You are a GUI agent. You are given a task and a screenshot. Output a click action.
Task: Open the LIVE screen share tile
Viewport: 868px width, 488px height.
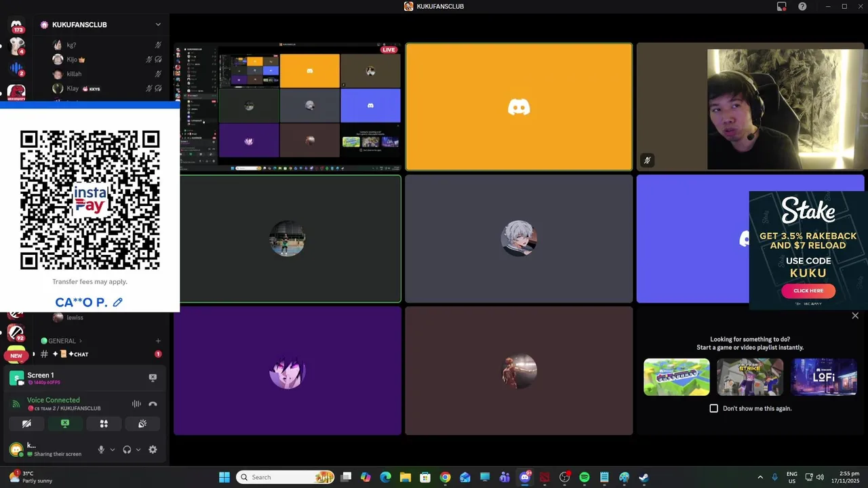(x=288, y=107)
